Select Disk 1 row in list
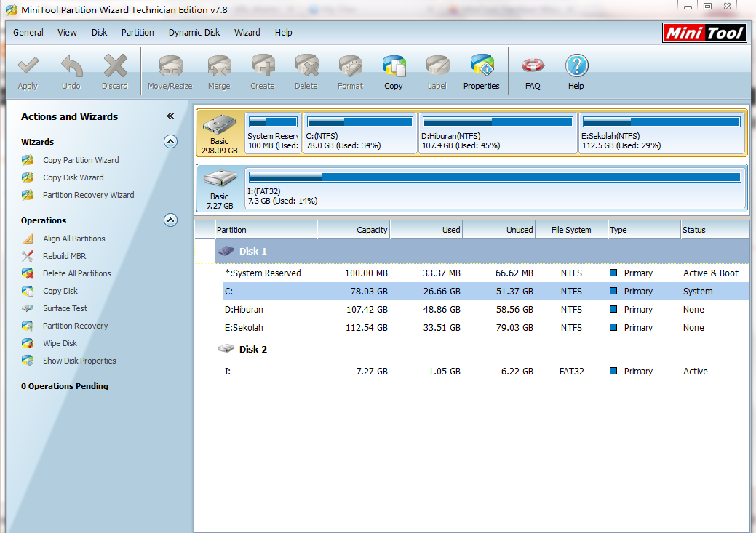Viewport: 756px width, 533px height. pyautogui.click(x=482, y=251)
